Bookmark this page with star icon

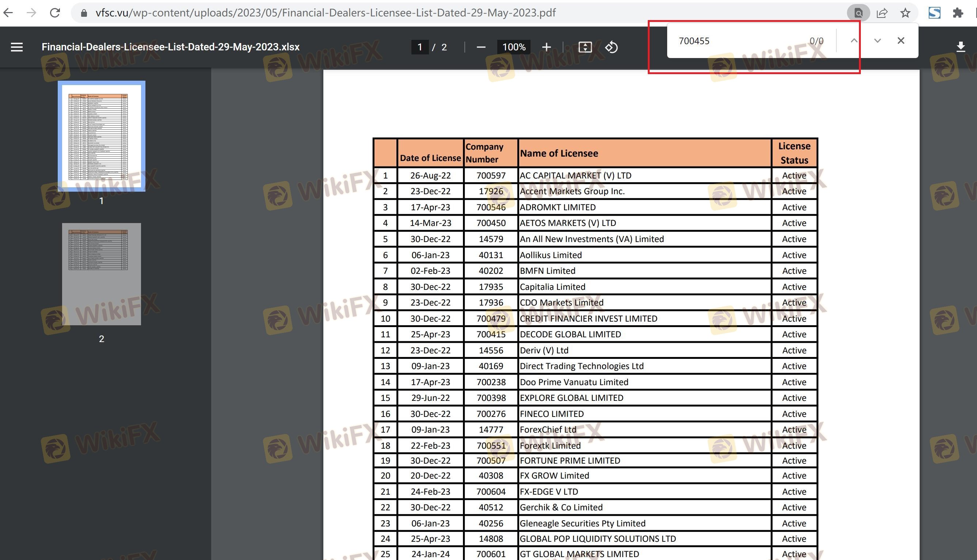point(905,13)
